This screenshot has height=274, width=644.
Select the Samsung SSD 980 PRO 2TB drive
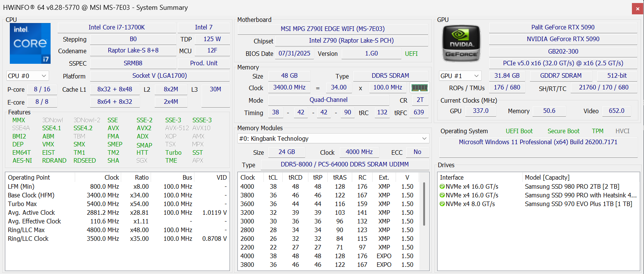[x=572, y=186]
